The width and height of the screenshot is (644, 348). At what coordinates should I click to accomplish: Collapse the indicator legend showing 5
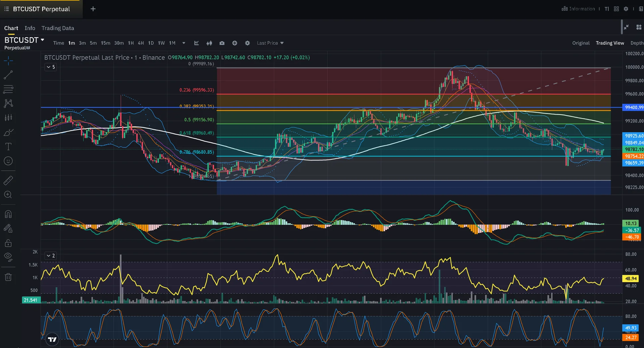[x=51, y=67]
